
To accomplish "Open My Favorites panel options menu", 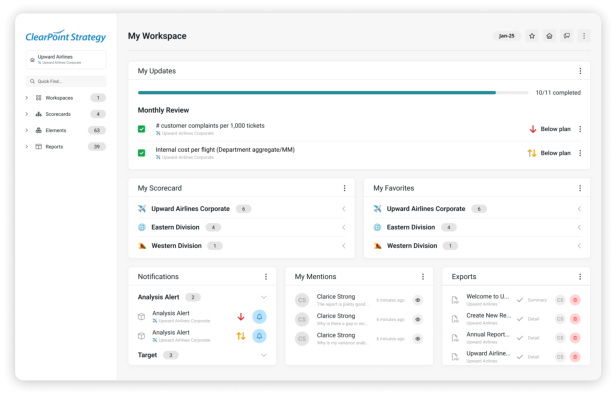I will click(580, 188).
